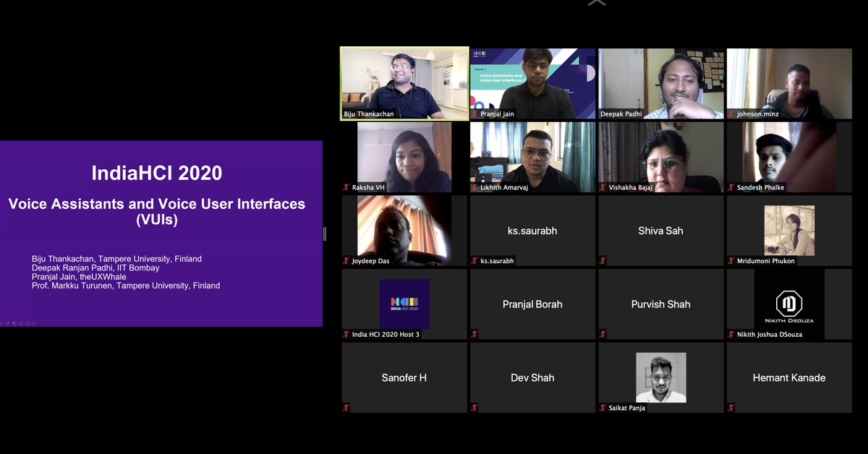
Task: Select the Purvish Shah participant tile
Action: (x=661, y=304)
